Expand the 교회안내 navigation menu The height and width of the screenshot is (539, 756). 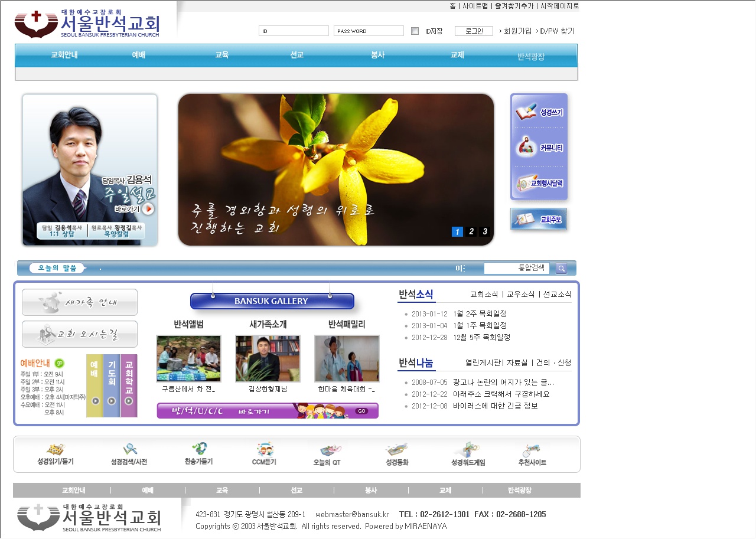coord(64,55)
